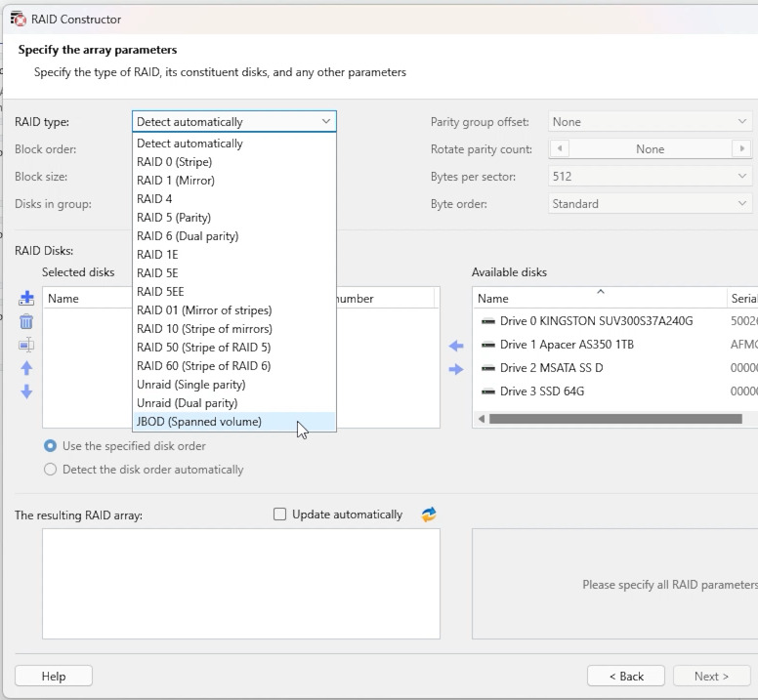Click the left arrow to add disk to selection
758x700 pixels.
(x=456, y=346)
